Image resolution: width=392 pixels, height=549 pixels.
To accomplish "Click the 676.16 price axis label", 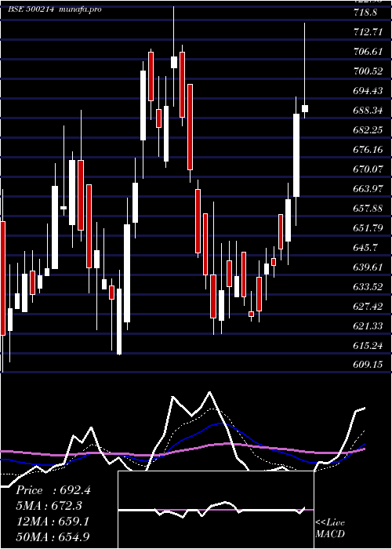I will [x=367, y=150].
